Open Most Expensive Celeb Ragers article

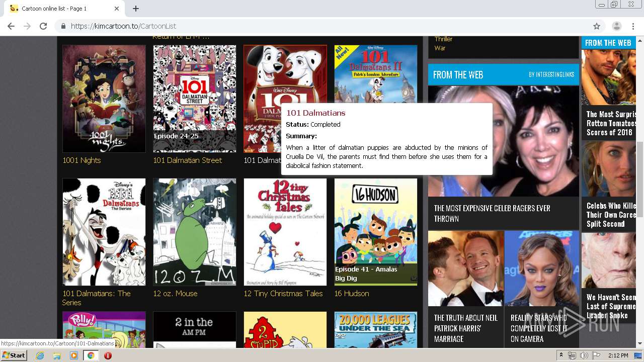(492, 213)
